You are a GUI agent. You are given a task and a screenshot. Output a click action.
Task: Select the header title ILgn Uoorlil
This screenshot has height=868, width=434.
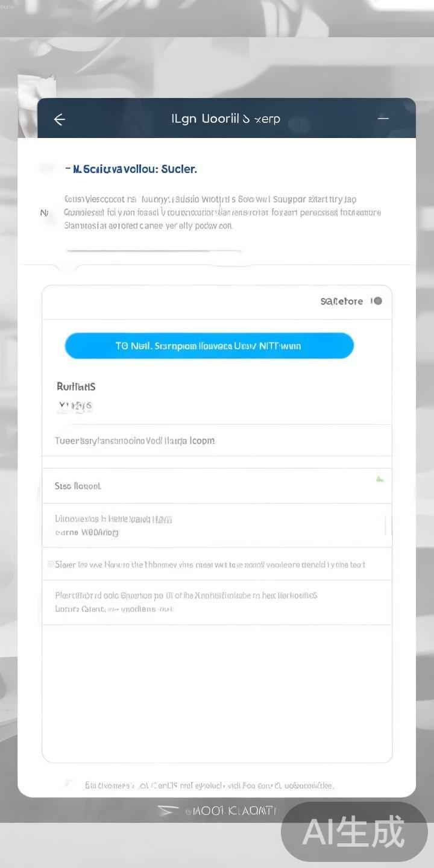tap(226, 119)
